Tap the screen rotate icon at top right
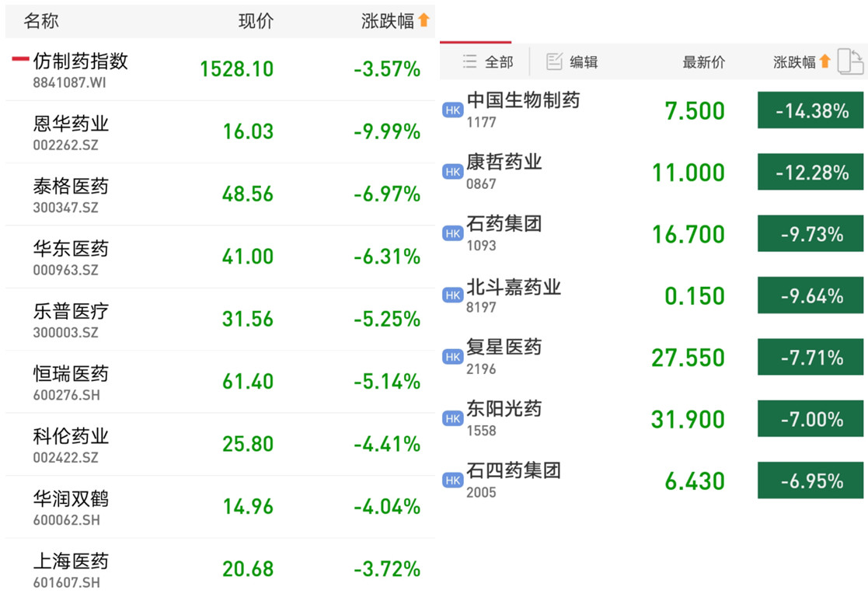This screenshot has height=601, width=868. coord(851,61)
